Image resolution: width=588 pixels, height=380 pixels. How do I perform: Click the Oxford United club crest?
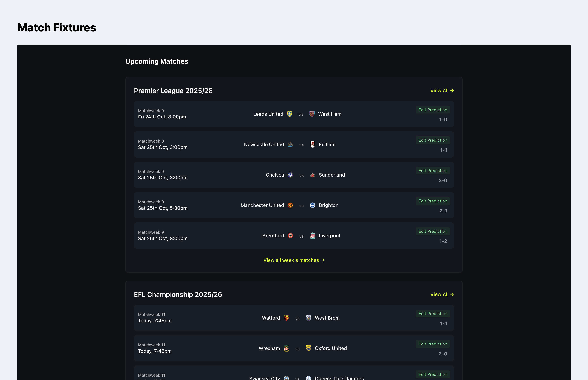coord(309,348)
